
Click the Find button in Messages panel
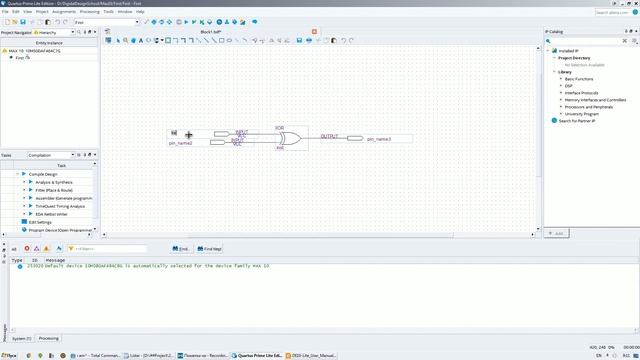click(x=180, y=249)
